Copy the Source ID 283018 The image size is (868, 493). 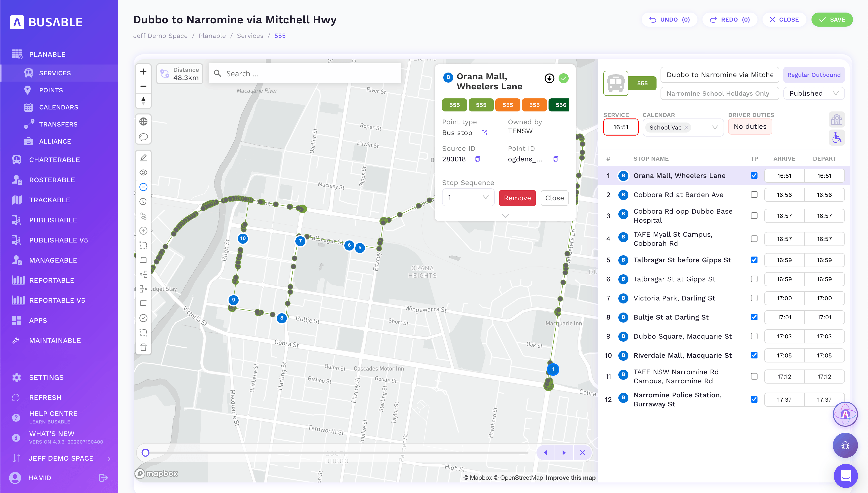tap(477, 159)
